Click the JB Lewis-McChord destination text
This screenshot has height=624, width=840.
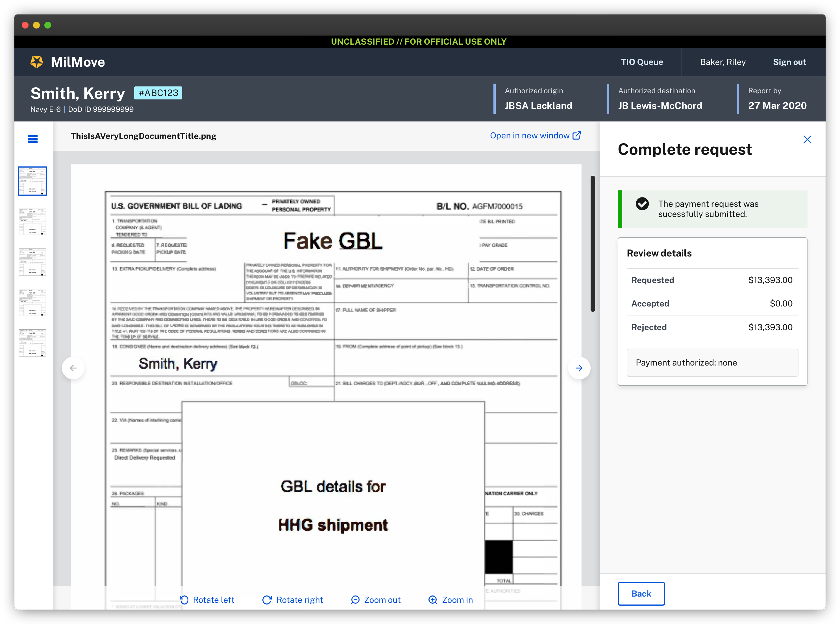coord(660,106)
